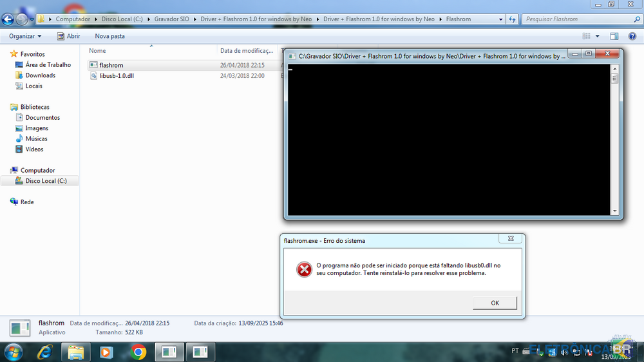Select the libusb-1.0.dll file
Viewport: 644px width, 362px height.
(116, 76)
